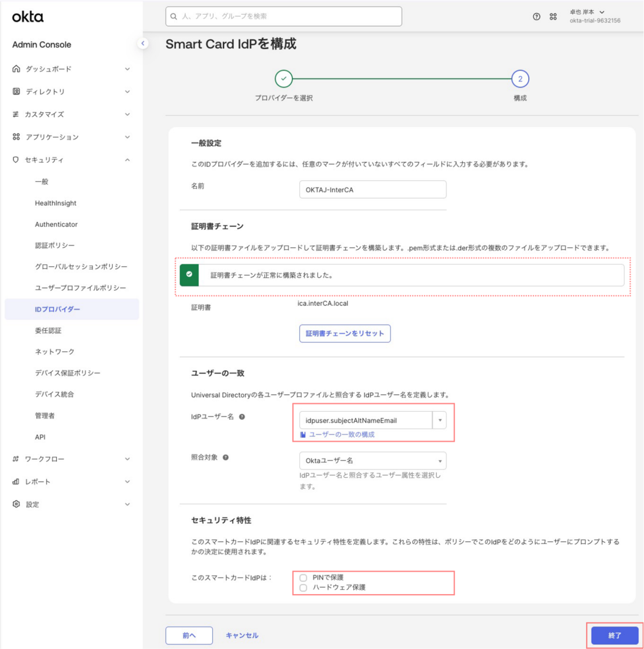Collapse the セキュリティ sidebar section

[127, 159]
